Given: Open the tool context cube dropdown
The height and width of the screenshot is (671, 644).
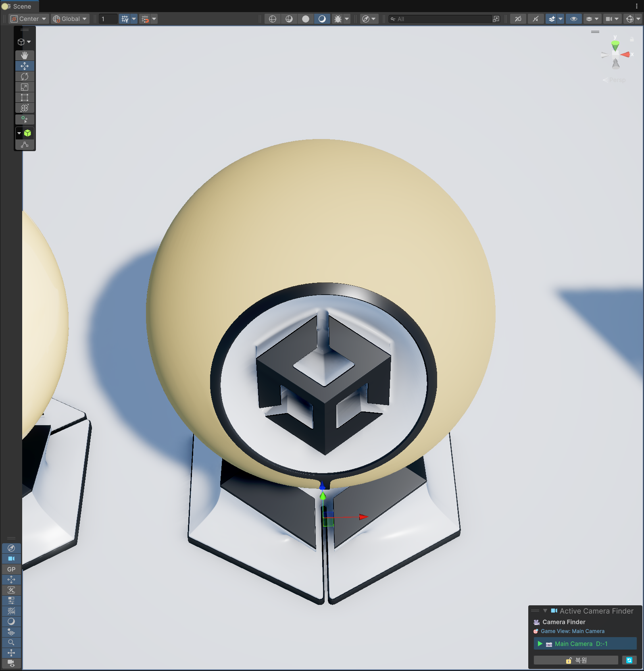Looking at the screenshot, I should point(24,42).
